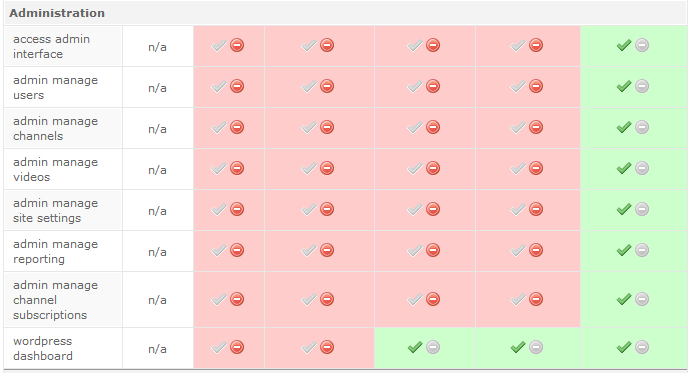The height and width of the screenshot is (373, 695).
Task: Toggle deny for wordpress dashboard, second role column
Action: [327, 347]
